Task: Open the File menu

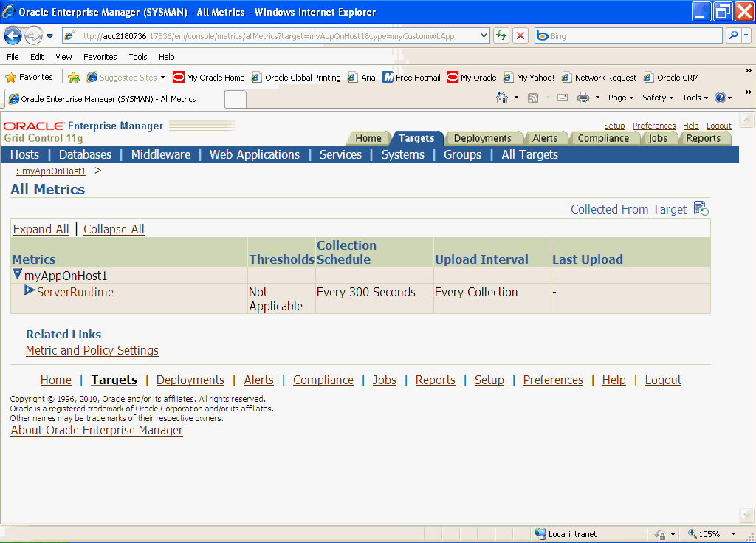Action: pyautogui.click(x=13, y=57)
